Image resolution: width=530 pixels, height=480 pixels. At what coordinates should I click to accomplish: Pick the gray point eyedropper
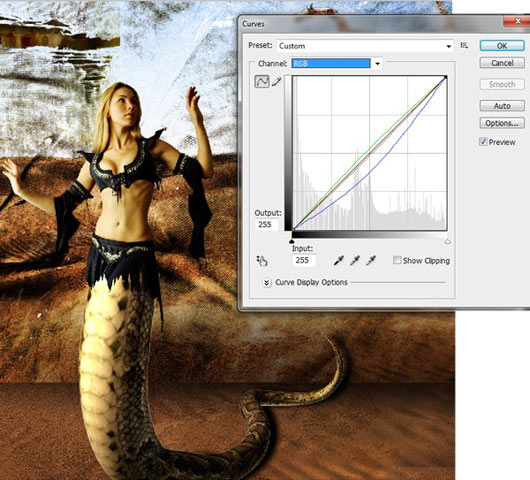[355, 260]
